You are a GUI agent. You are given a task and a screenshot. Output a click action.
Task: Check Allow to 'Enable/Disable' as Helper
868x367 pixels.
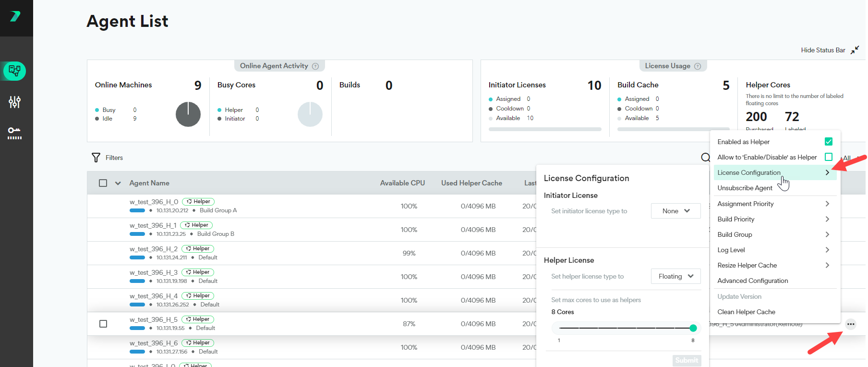click(829, 157)
